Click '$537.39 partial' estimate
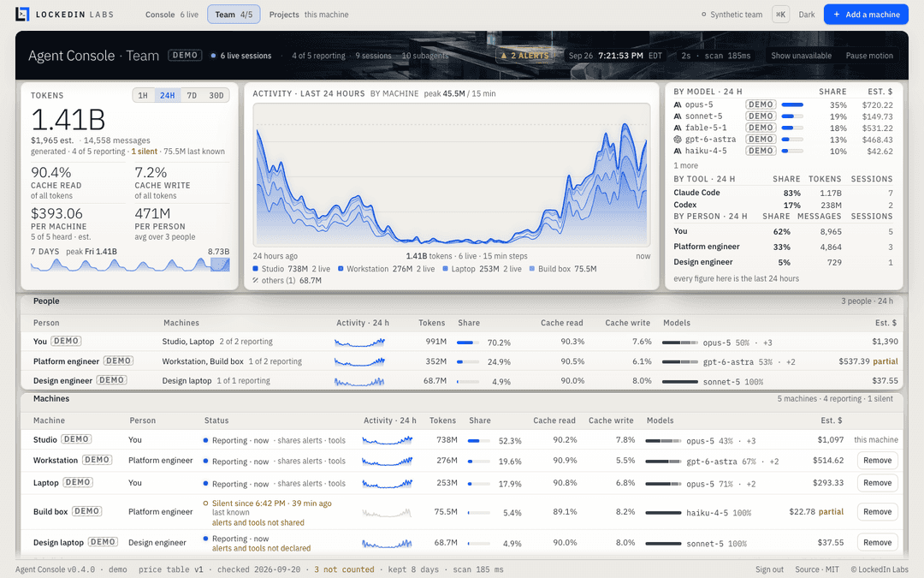The width and height of the screenshot is (924, 578). point(868,361)
